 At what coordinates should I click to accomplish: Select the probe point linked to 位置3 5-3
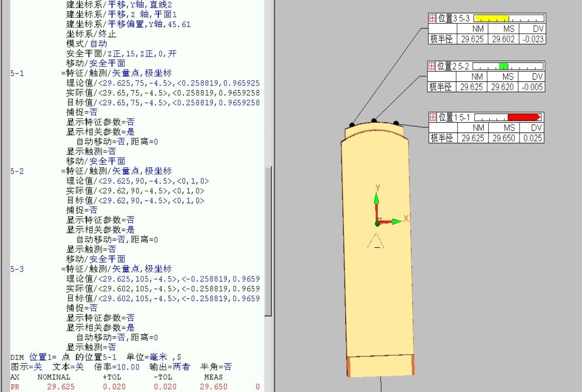pos(352,125)
